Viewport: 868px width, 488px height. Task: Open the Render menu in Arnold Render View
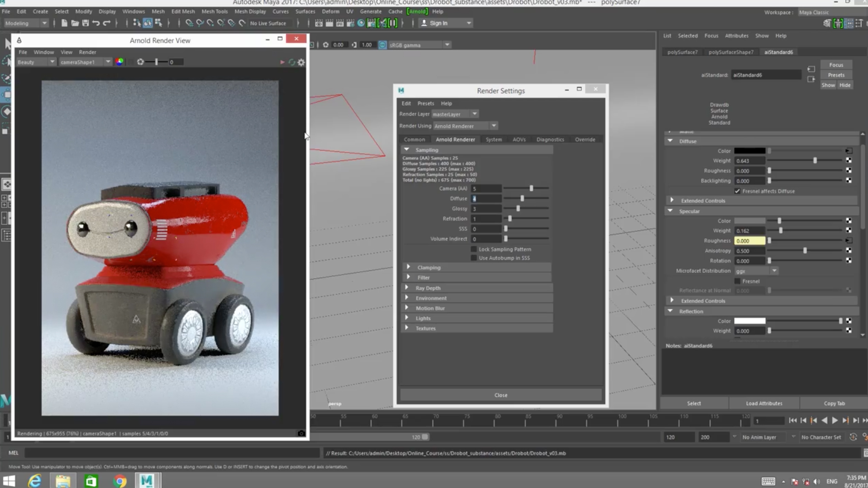[87, 52]
